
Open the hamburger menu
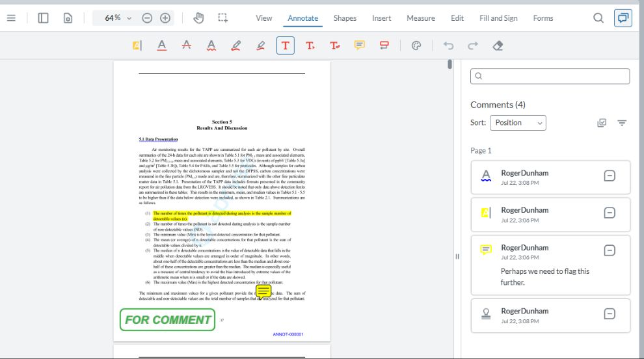(x=11, y=18)
